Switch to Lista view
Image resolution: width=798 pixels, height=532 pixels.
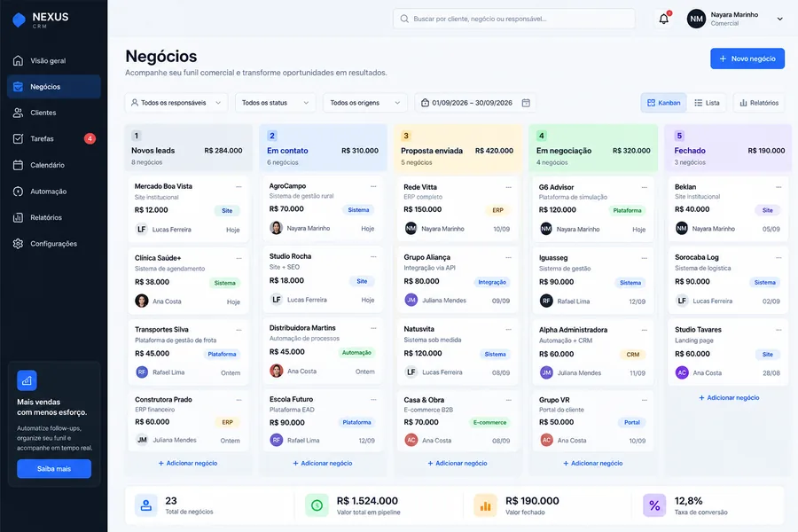point(707,103)
